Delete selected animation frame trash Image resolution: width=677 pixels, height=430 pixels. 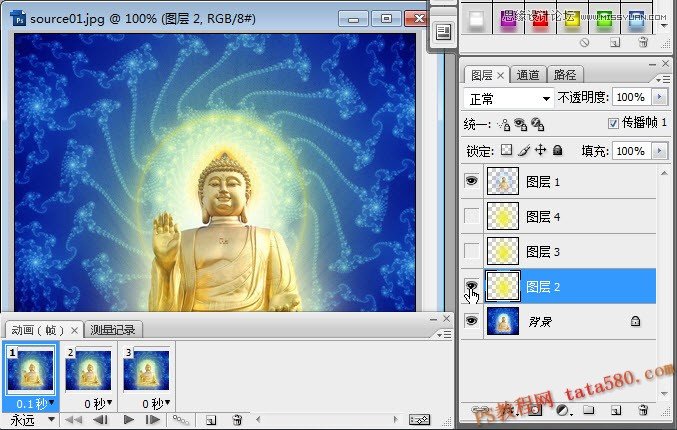(237, 420)
